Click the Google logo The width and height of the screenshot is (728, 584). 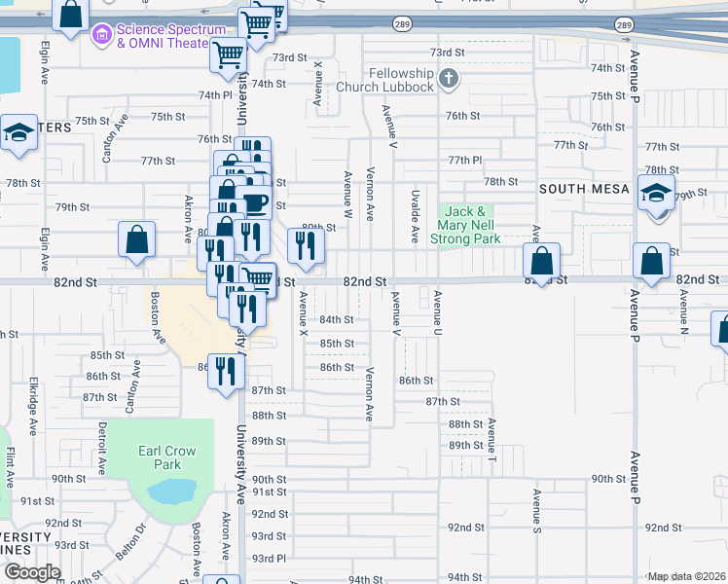coord(32,572)
